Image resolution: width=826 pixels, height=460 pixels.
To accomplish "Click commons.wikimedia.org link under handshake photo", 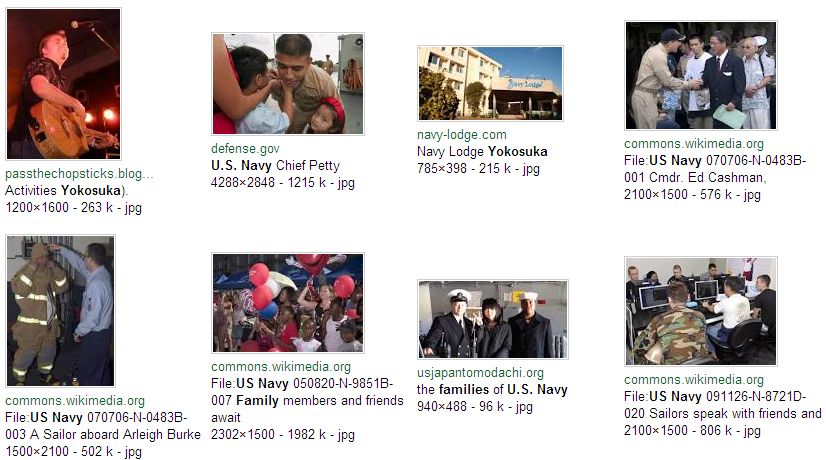I will [694, 143].
